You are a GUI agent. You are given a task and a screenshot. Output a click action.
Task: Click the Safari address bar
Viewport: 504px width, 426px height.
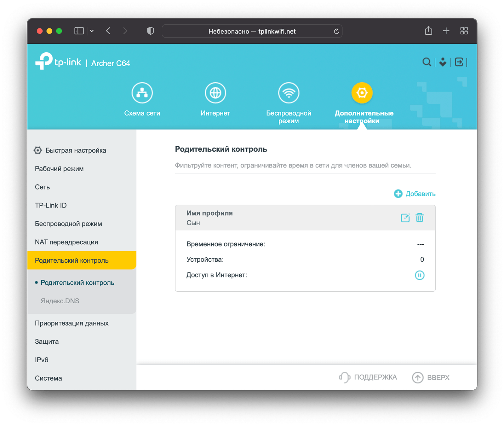coord(252,31)
